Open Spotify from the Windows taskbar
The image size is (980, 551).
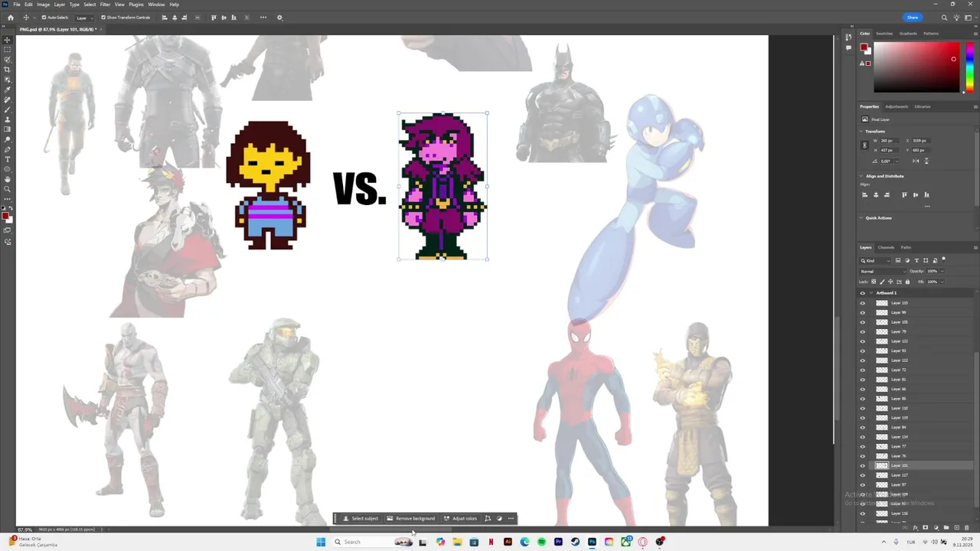click(x=541, y=542)
